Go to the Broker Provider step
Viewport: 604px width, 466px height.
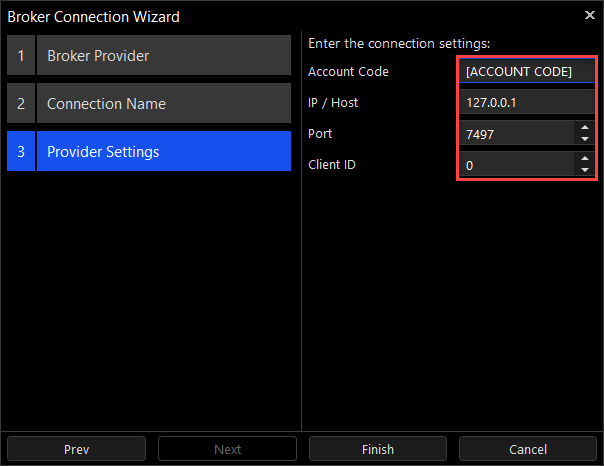(163, 56)
